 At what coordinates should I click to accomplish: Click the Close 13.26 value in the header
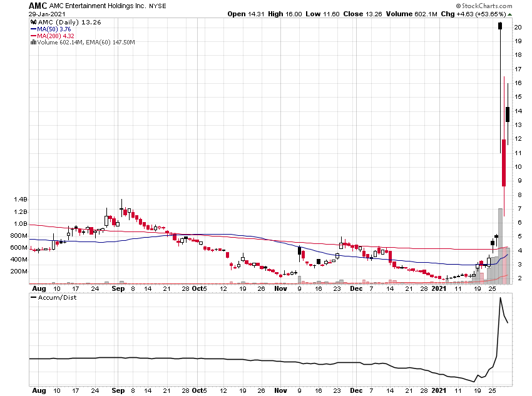(x=362, y=14)
